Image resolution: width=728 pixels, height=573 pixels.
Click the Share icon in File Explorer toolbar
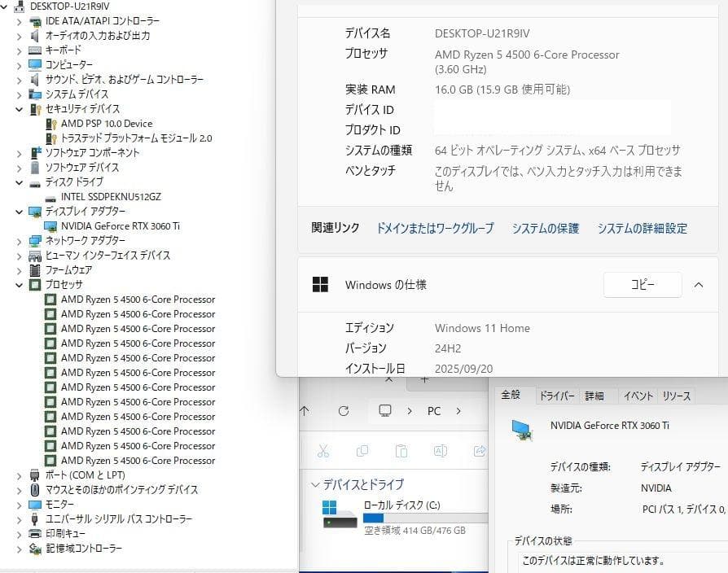pyautogui.click(x=480, y=451)
